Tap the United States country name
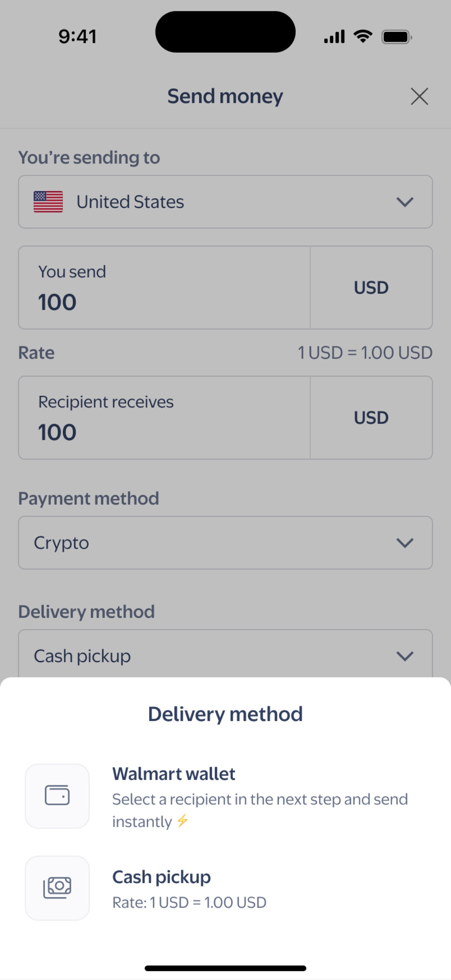The image size is (451, 980). (x=130, y=202)
